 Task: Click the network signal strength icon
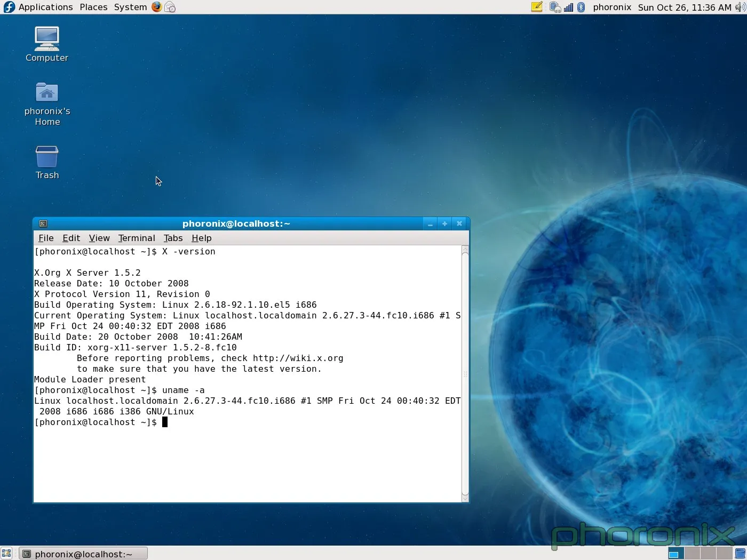569,7
